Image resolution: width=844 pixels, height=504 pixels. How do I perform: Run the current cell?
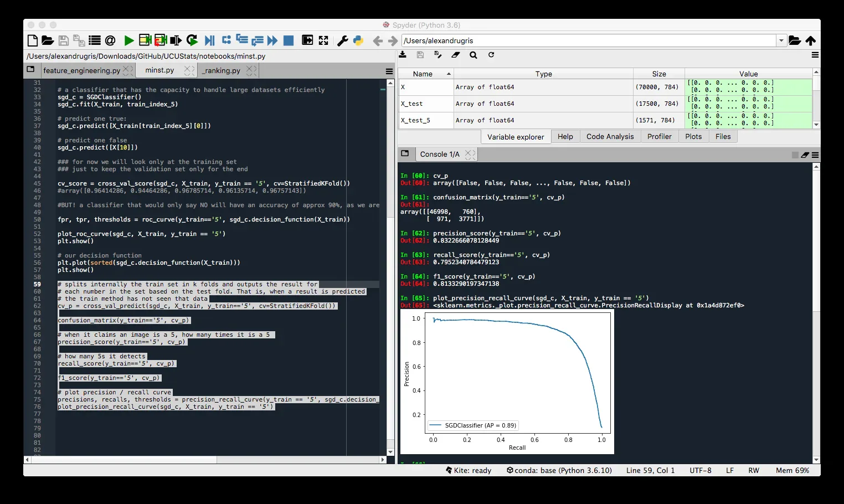(x=145, y=40)
